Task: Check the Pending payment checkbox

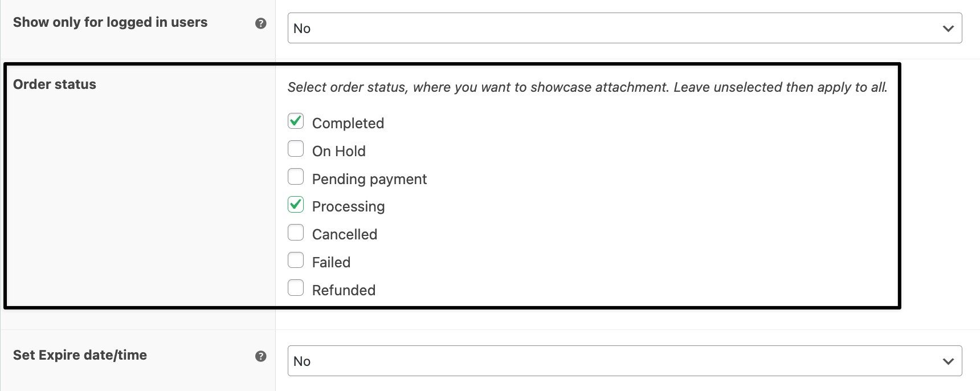Action: coord(296,177)
